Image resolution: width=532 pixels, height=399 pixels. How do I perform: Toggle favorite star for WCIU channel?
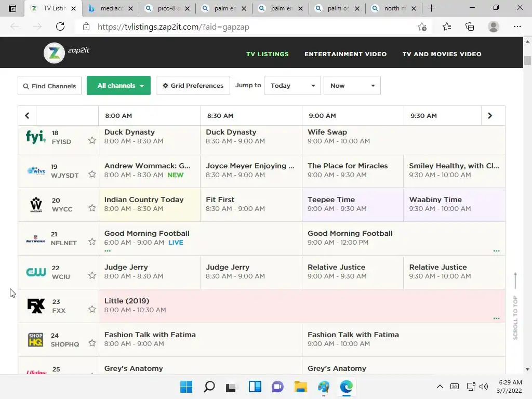(92, 275)
